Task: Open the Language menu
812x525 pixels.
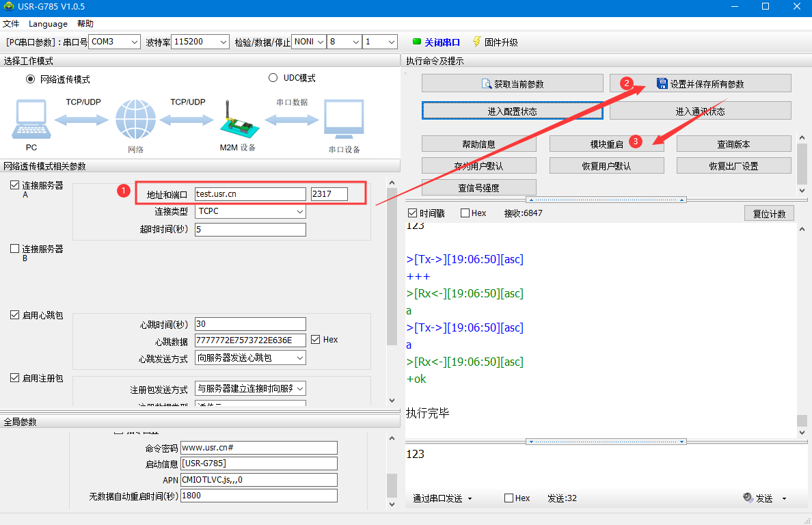Action: (48, 24)
